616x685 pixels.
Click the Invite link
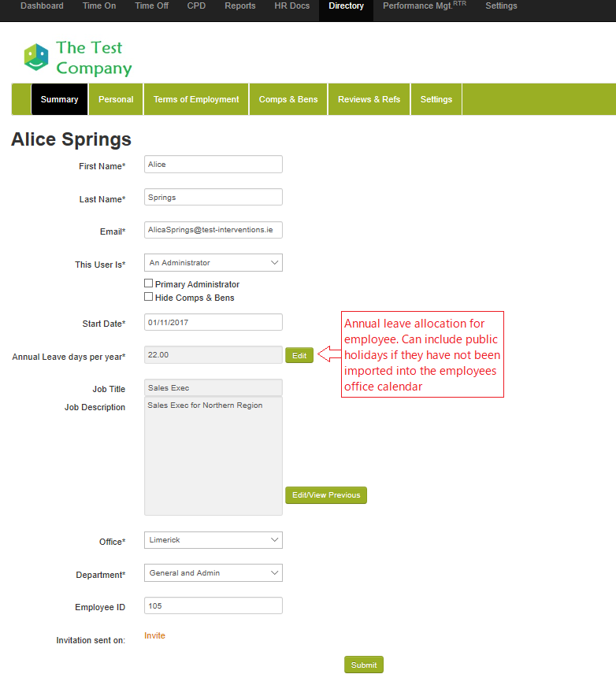(x=155, y=636)
